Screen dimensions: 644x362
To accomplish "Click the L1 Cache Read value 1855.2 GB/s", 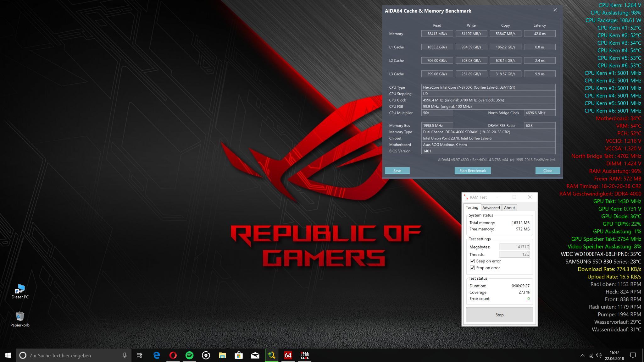I will pyautogui.click(x=437, y=47).
